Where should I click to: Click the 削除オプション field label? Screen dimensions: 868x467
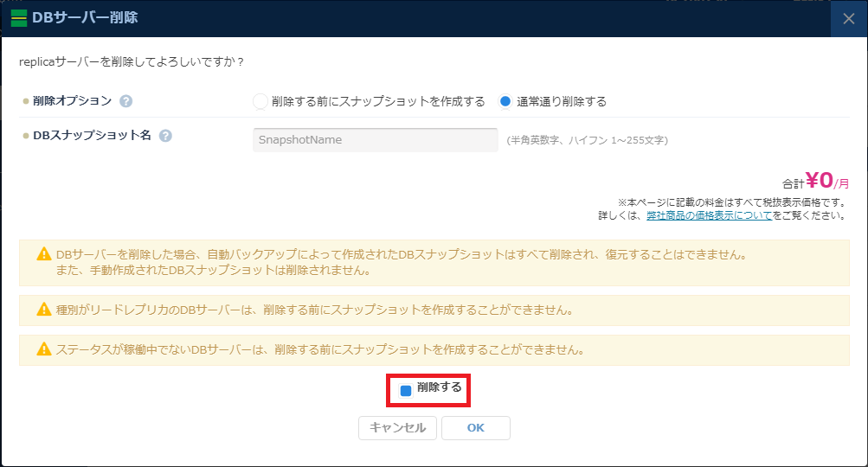(x=72, y=101)
